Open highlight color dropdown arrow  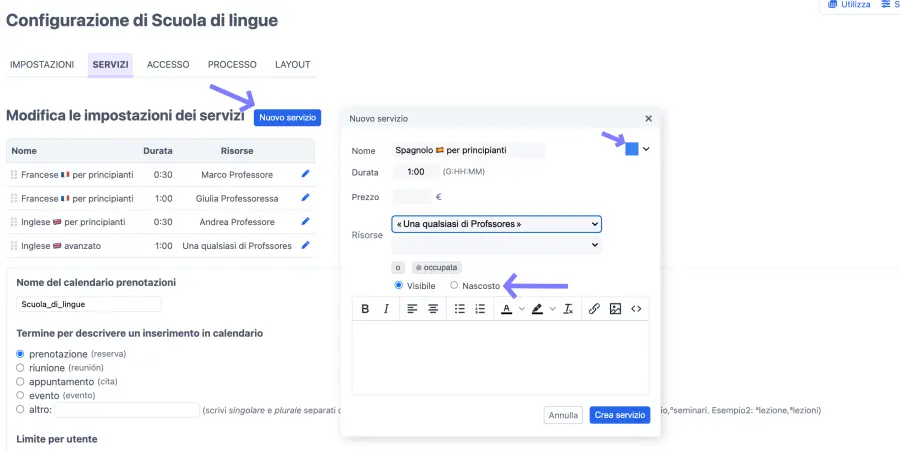click(x=553, y=309)
